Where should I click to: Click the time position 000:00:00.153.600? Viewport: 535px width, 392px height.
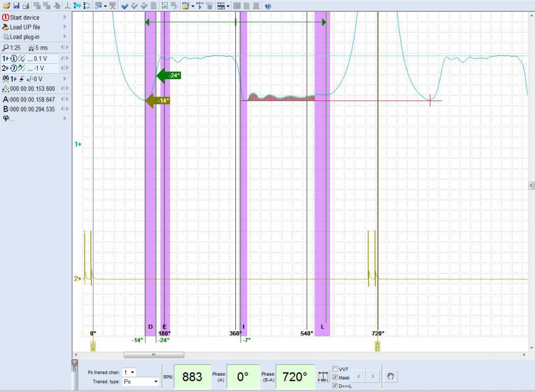point(32,88)
